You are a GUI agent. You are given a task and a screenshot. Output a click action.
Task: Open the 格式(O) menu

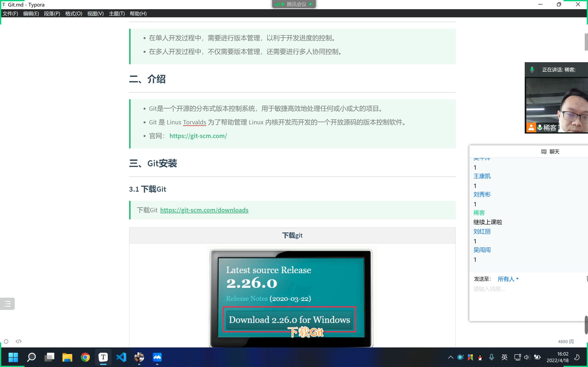73,14
